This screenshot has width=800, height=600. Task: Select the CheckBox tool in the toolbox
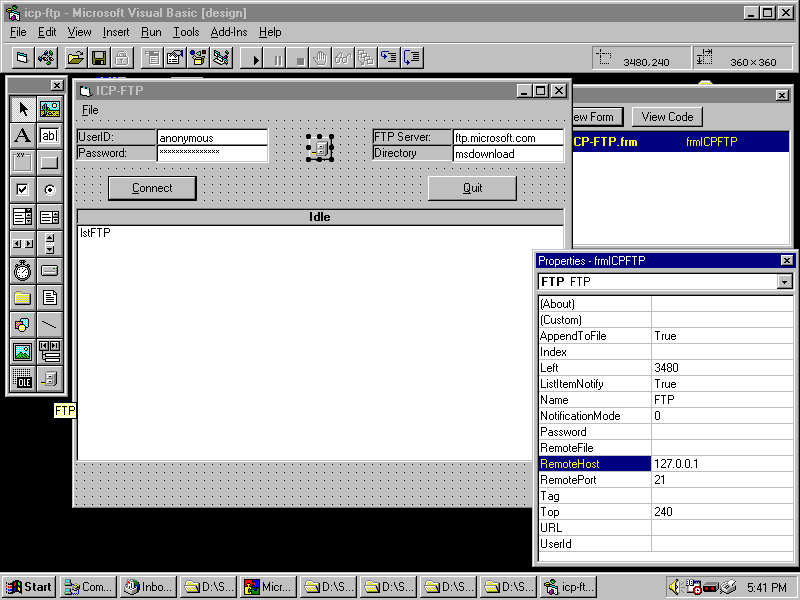click(x=22, y=190)
